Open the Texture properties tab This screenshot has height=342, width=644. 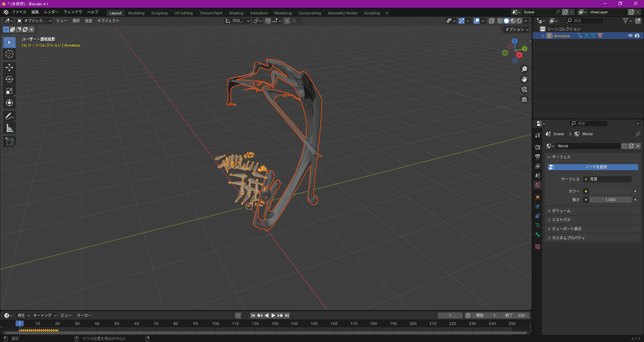pos(538,247)
